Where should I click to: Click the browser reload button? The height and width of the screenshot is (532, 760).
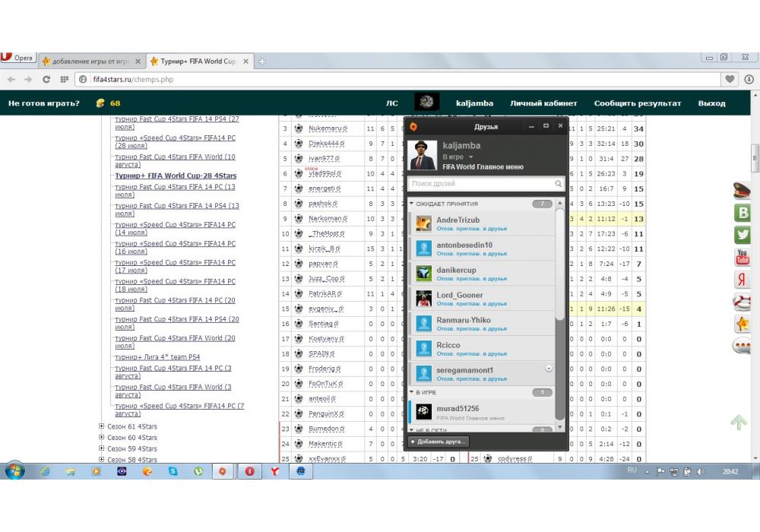[x=46, y=79]
